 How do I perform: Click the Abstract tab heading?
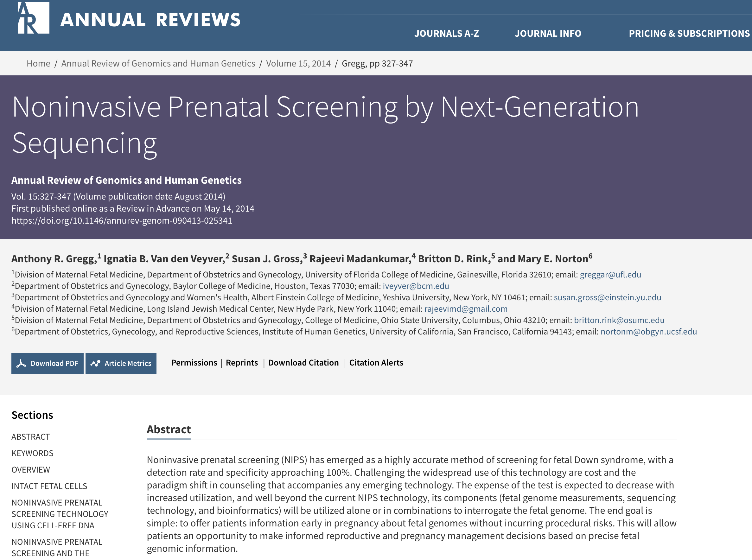[x=169, y=430]
